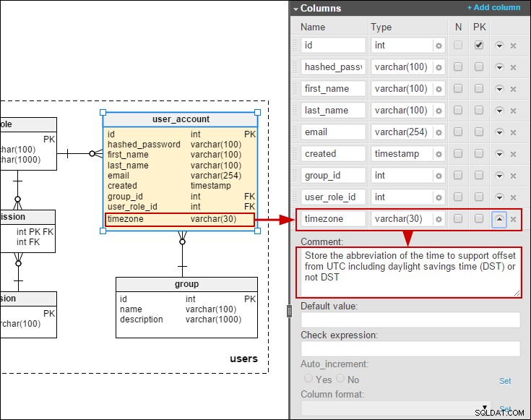Screen dimensions: 531x420
Task: Click the comment box resize grip
Action: point(517,293)
